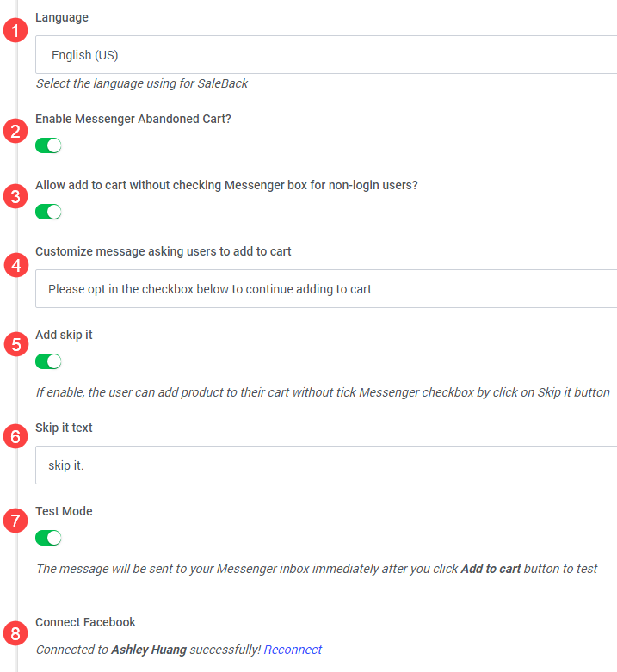This screenshot has height=672, width=617.
Task: Toggle allow add to cart for non-login users
Action: click(x=48, y=212)
